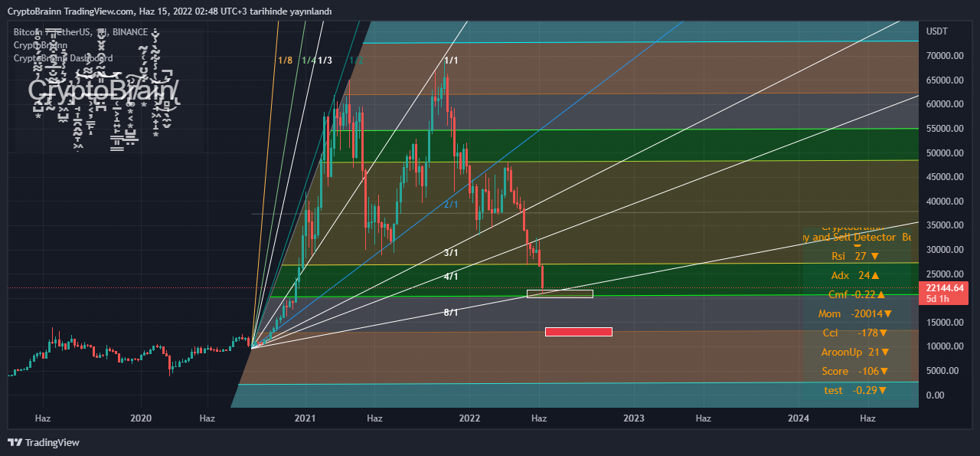
Task: Click the Adx 24 dashboard row
Action: pyautogui.click(x=855, y=275)
